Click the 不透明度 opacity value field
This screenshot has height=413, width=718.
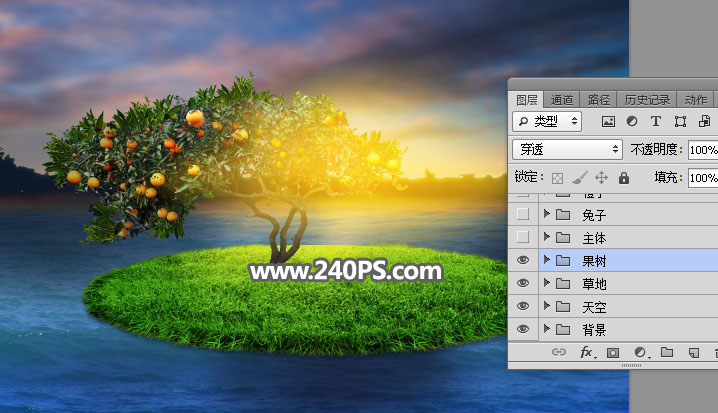[702, 149]
